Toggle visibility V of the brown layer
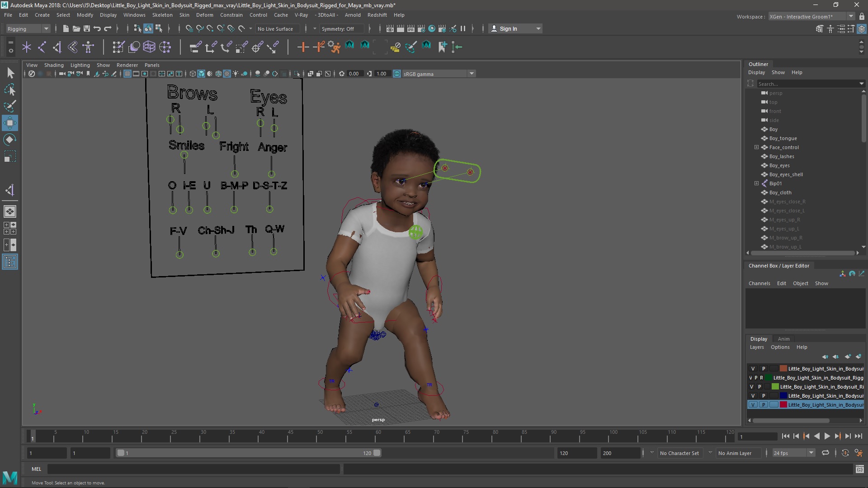 pyautogui.click(x=753, y=369)
